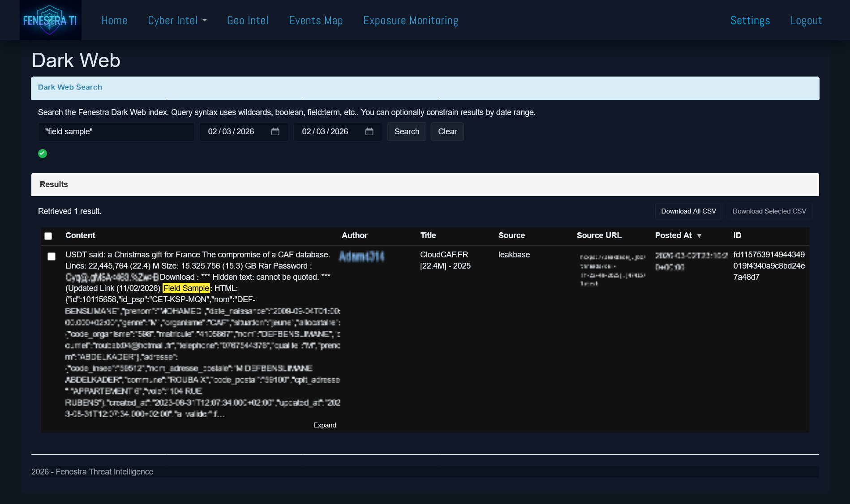Open the Geo Intel section
850x504 pixels.
[248, 21]
